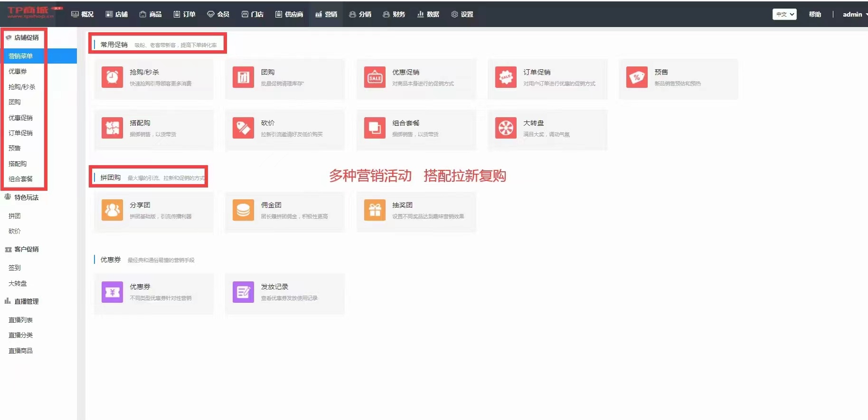Viewport: 868px width, 420px height.
Task: Click the 帮助 link in header
Action: click(x=815, y=14)
